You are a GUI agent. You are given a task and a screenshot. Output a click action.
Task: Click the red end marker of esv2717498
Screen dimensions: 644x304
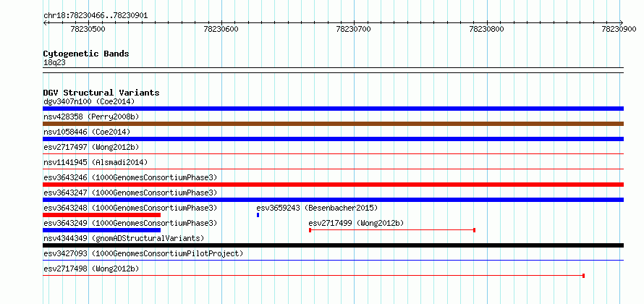pos(583,276)
